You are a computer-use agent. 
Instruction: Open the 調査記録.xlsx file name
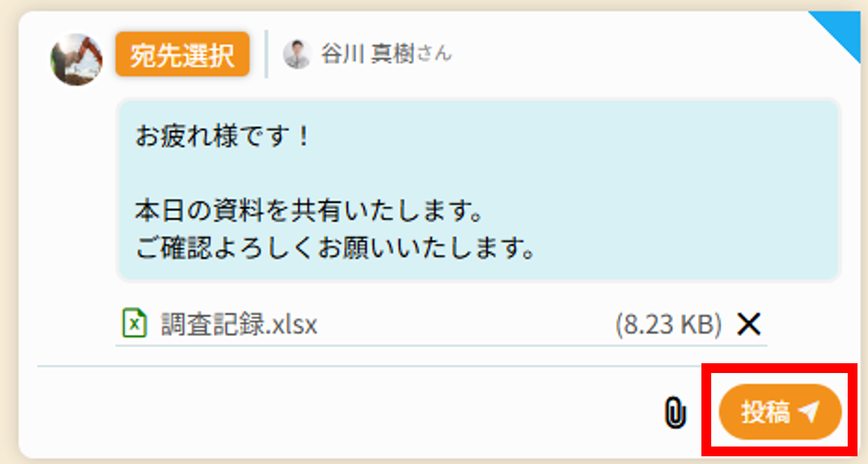point(239,324)
